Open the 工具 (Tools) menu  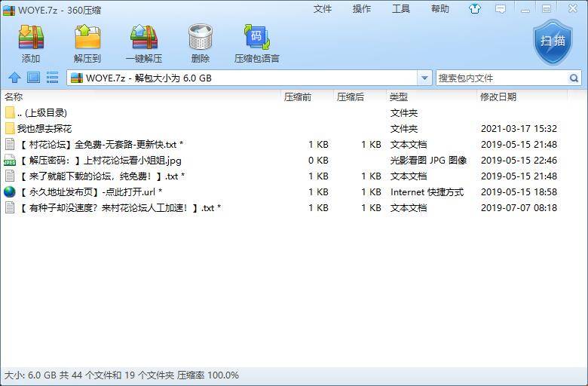pyautogui.click(x=401, y=9)
